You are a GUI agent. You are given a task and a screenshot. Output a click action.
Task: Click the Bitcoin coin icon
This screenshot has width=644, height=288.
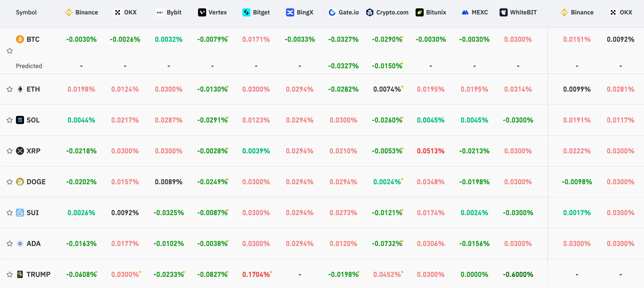[x=20, y=39]
